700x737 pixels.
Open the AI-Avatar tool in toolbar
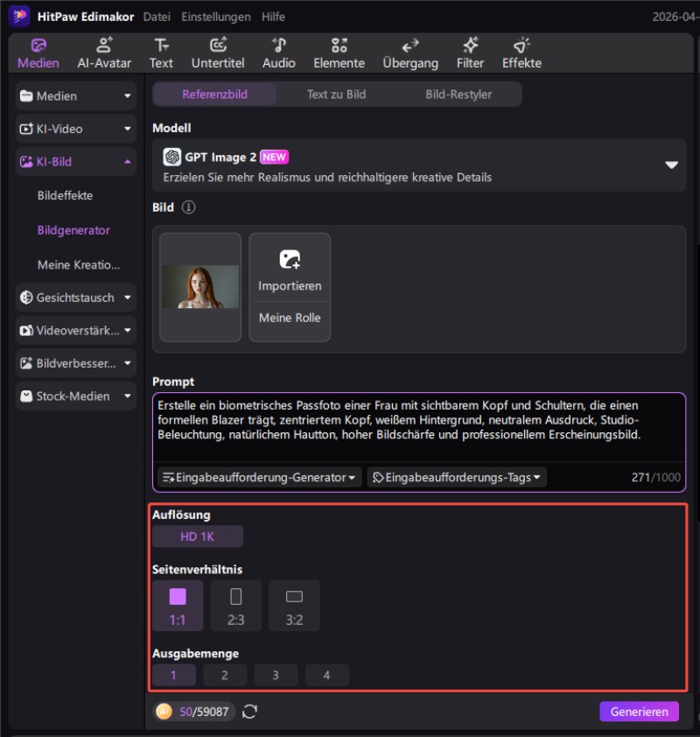(104, 53)
